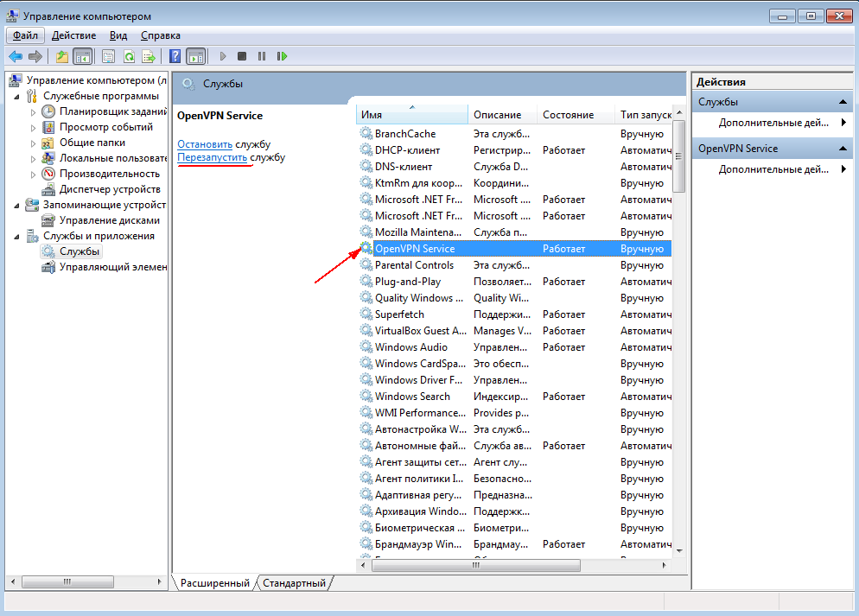Image resolution: width=859 pixels, height=616 pixels.
Task: Select Управление дисками in the tree
Action: (109, 220)
